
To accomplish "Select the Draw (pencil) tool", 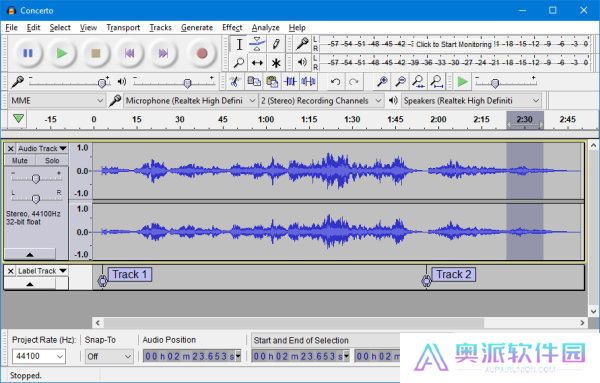I will pos(276,44).
